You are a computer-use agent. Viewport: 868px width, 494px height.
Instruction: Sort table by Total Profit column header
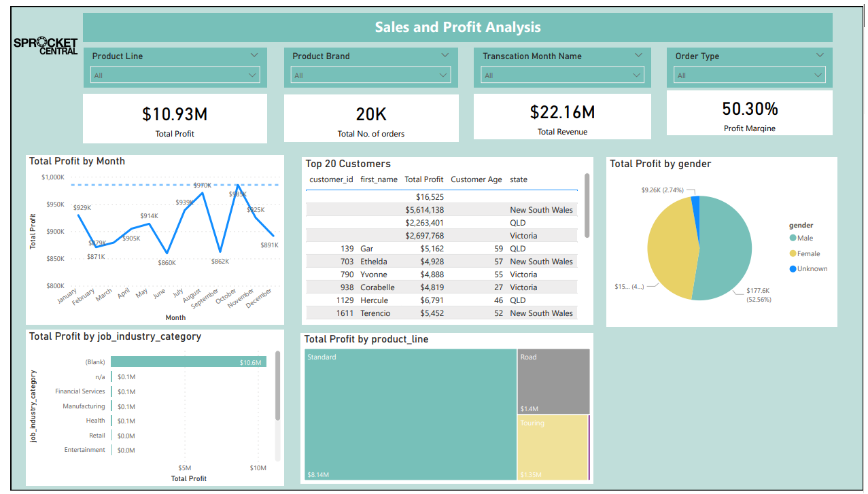coord(423,179)
